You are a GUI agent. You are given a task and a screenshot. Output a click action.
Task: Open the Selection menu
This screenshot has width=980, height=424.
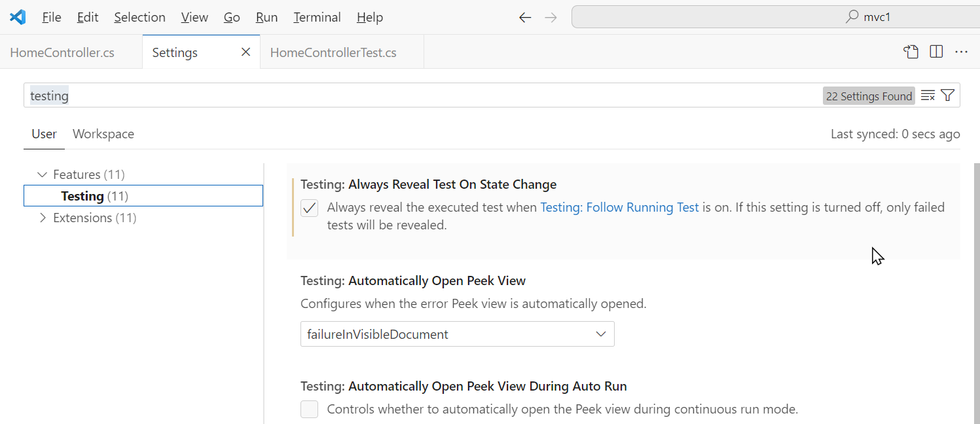pos(139,18)
